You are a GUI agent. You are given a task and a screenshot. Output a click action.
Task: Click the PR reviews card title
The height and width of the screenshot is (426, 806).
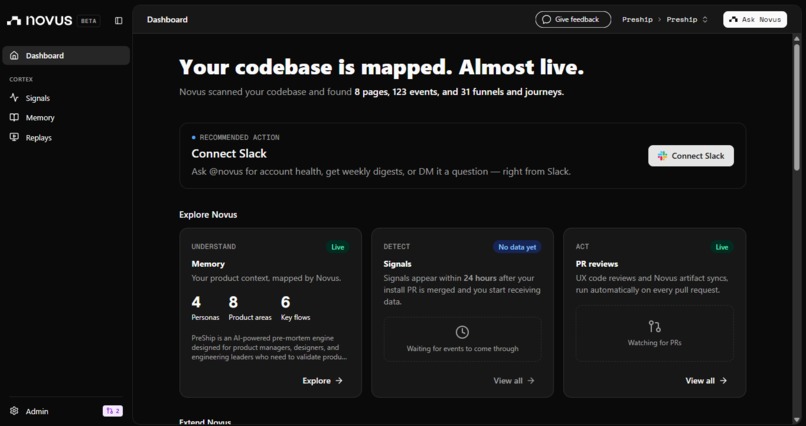tap(597, 264)
